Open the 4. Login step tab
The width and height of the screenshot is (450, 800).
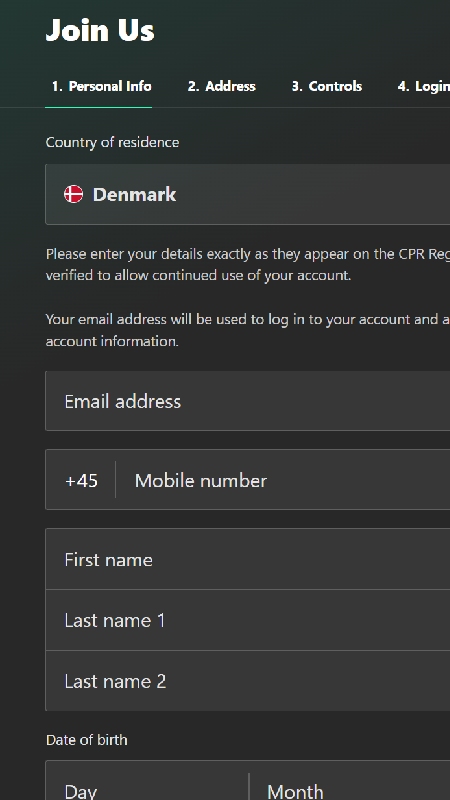coord(423,87)
